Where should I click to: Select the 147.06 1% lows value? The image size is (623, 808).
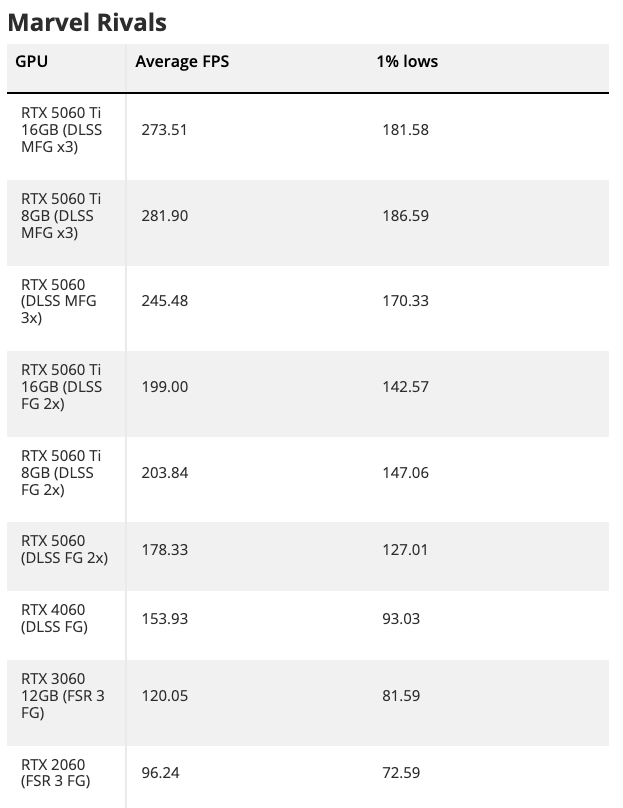pyautogui.click(x=405, y=473)
